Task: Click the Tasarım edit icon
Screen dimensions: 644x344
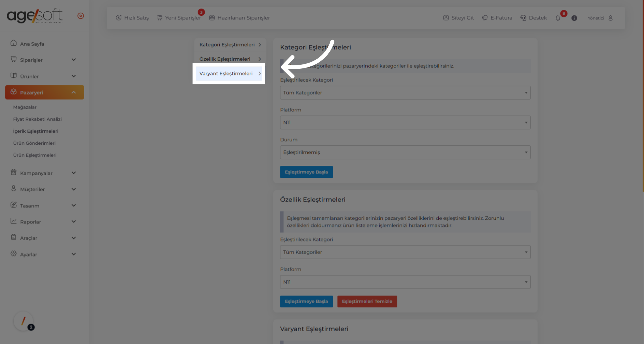Action: (13, 205)
